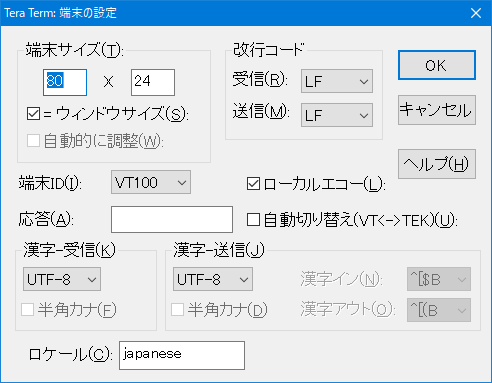The image size is (492, 383).
Task: Click the キャンセル button
Action: (437, 110)
